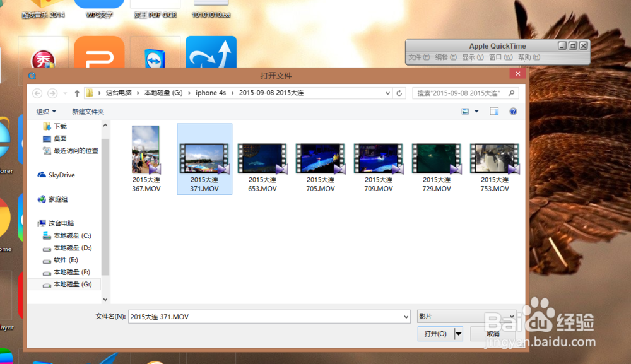Expand the address bar history dropdown
This screenshot has height=364, width=631.
pos(387,93)
